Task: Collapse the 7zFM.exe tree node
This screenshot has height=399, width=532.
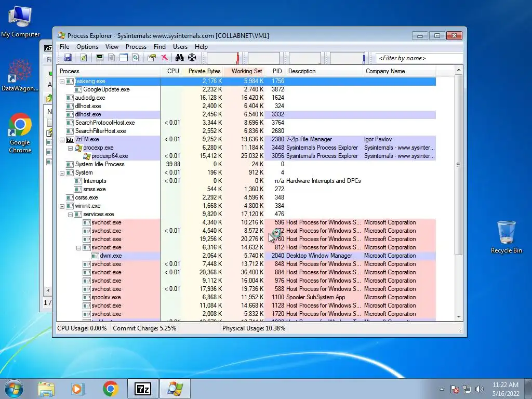Action: pos(62,140)
